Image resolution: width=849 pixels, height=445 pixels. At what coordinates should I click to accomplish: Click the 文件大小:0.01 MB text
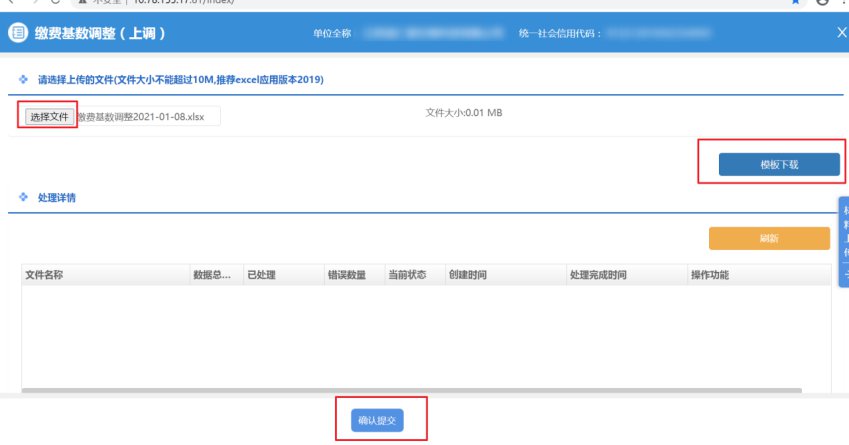click(x=463, y=113)
